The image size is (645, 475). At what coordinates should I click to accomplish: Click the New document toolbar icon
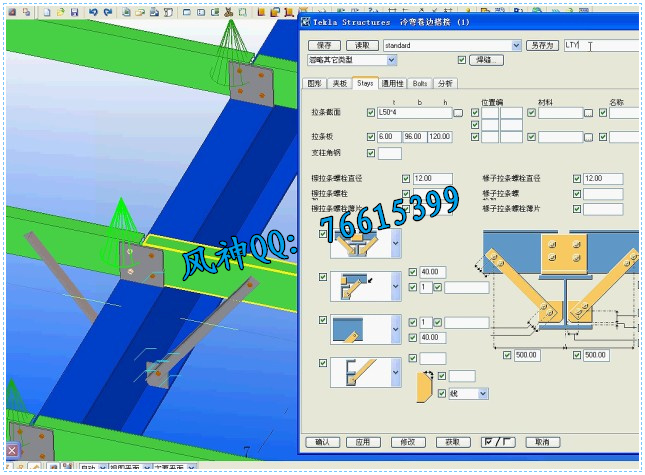click(48, 12)
